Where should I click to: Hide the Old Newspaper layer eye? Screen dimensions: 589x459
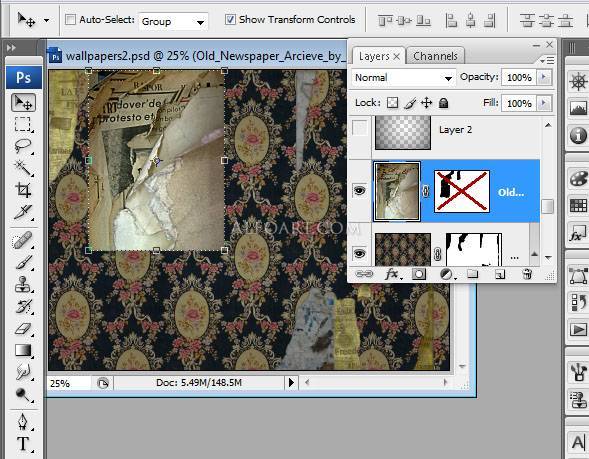click(359, 191)
